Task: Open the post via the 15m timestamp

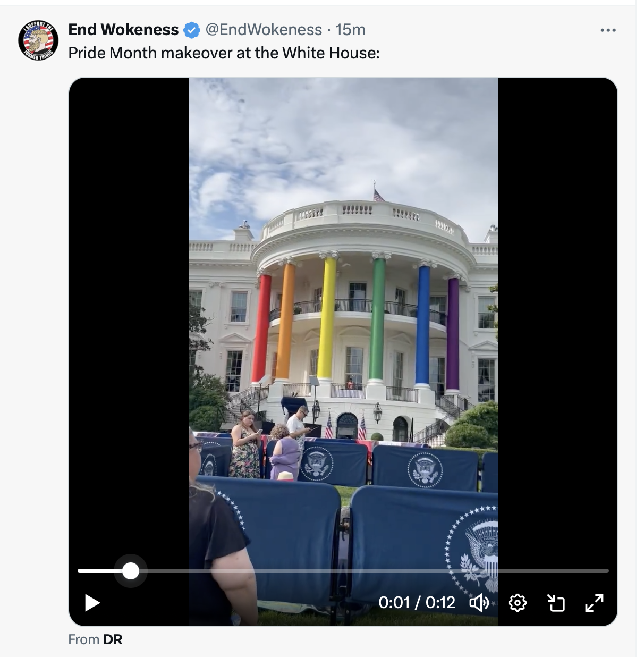Action: [350, 30]
